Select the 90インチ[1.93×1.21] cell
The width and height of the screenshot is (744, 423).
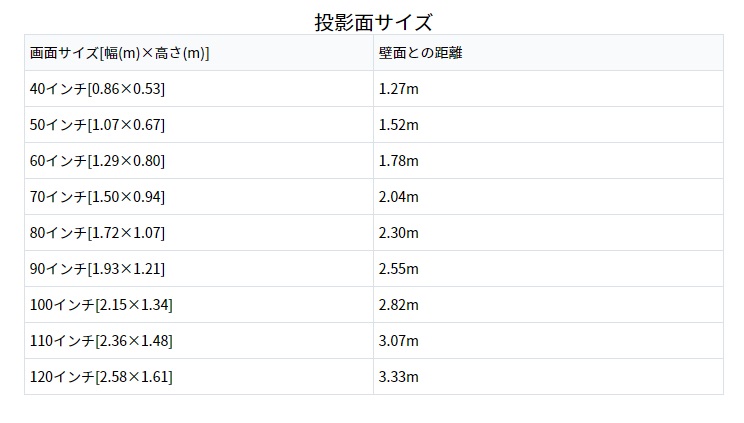[97, 269]
